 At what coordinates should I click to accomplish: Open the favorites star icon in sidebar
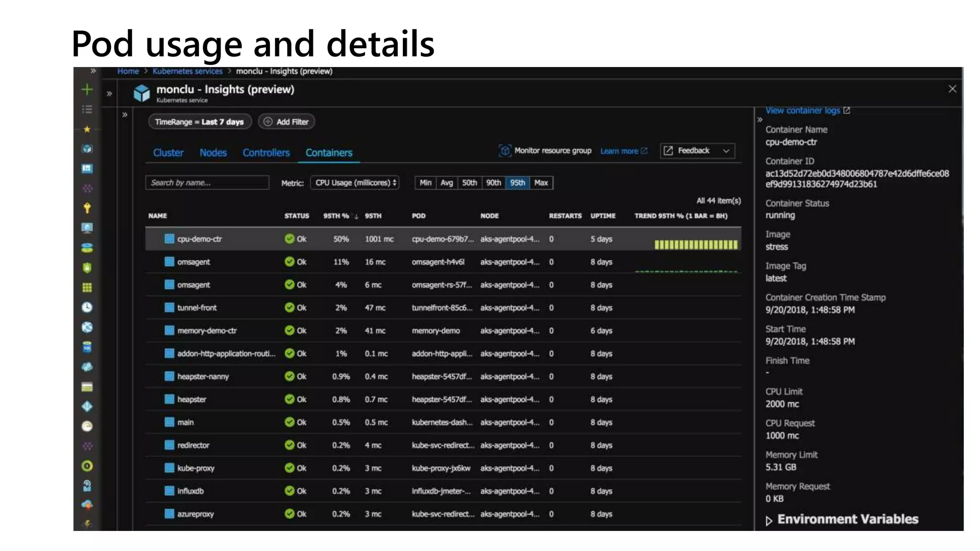click(x=87, y=129)
